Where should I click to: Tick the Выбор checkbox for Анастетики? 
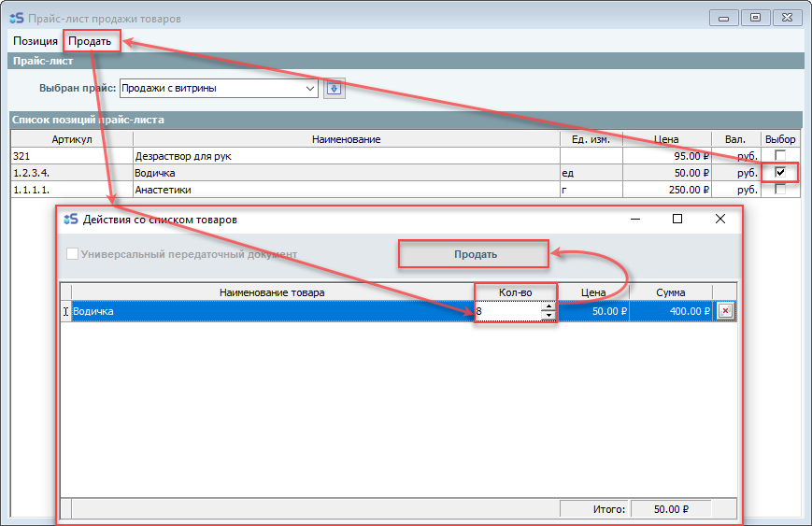pyautogui.click(x=779, y=189)
